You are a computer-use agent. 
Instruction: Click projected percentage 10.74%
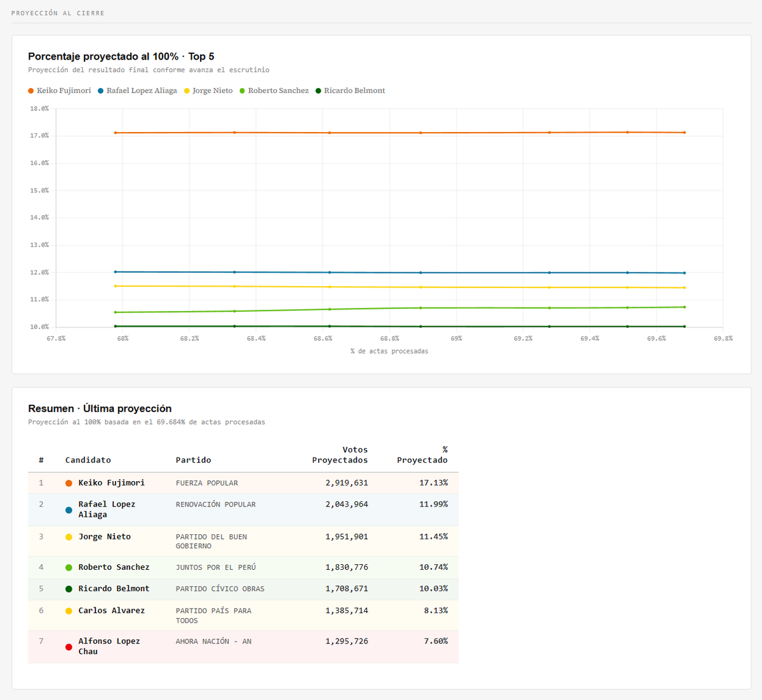tap(434, 567)
